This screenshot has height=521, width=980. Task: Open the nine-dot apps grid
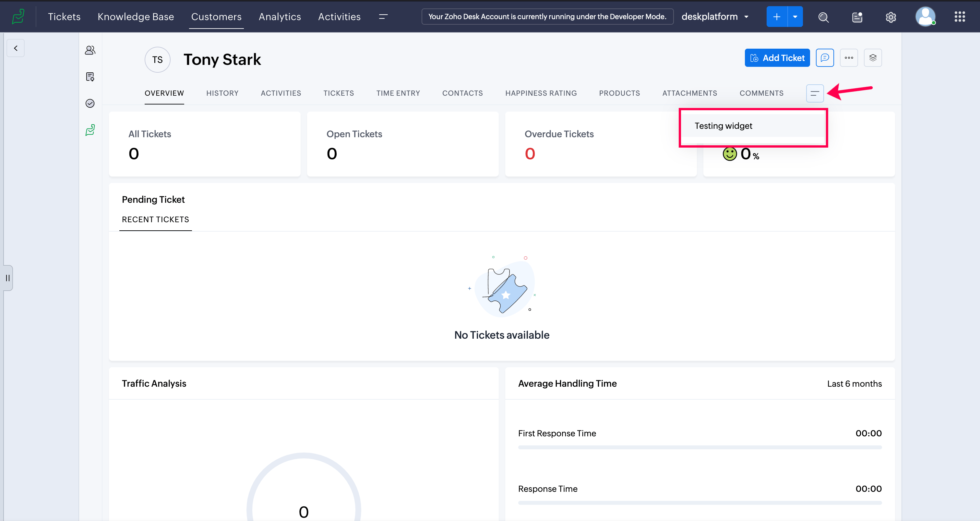click(960, 16)
